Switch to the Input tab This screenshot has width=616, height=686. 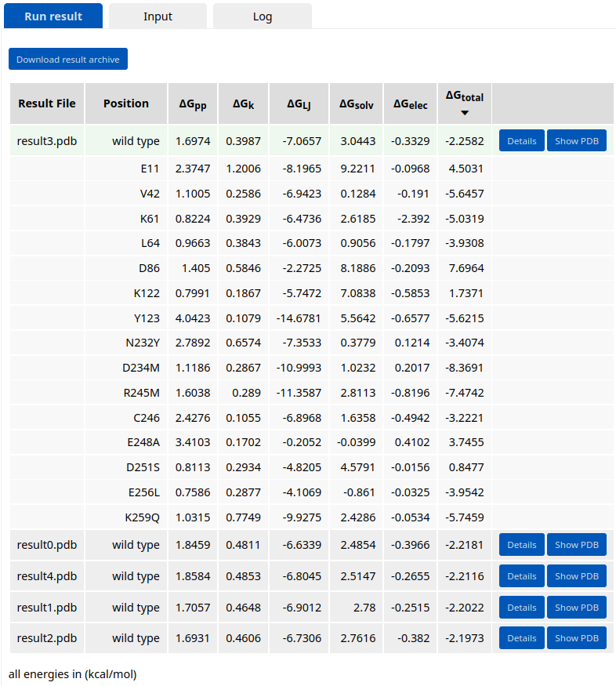tap(158, 16)
